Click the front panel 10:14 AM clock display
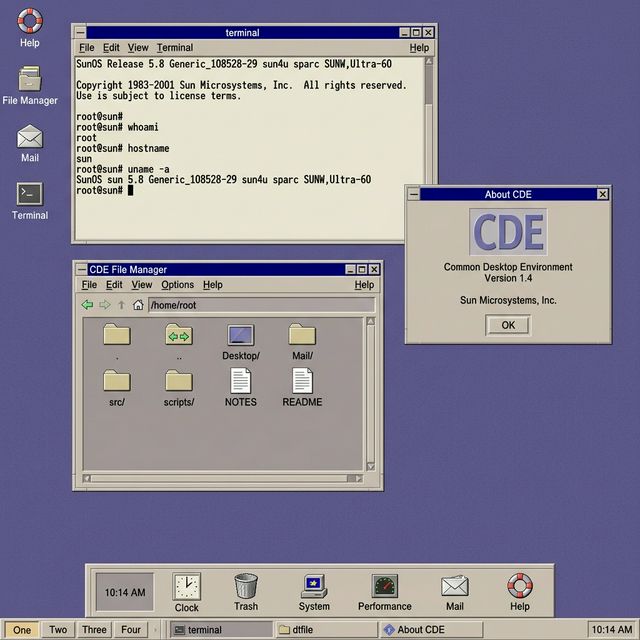Image resolution: width=640 pixels, height=640 pixels. pyautogui.click(x=125, y=592)
